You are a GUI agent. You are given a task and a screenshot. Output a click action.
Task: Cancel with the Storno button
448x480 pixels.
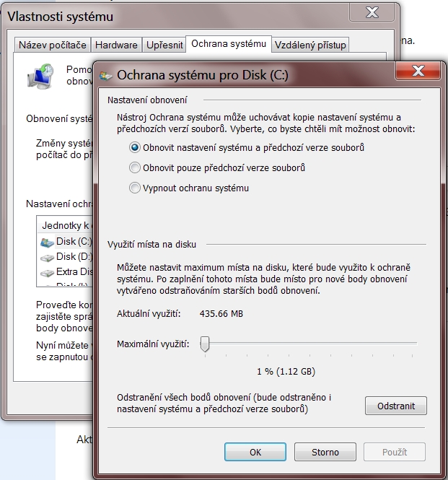click(x=325, y=452)
